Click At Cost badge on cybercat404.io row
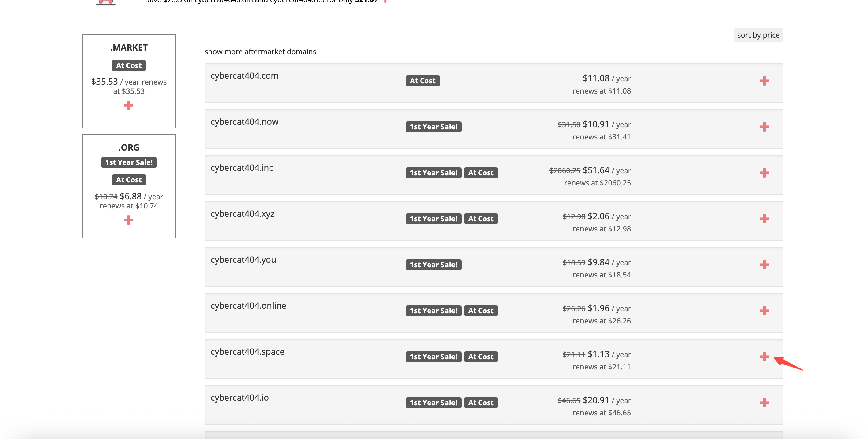This screenshot has width=868, height=439. pyautogui.click(x=480, y=403)
